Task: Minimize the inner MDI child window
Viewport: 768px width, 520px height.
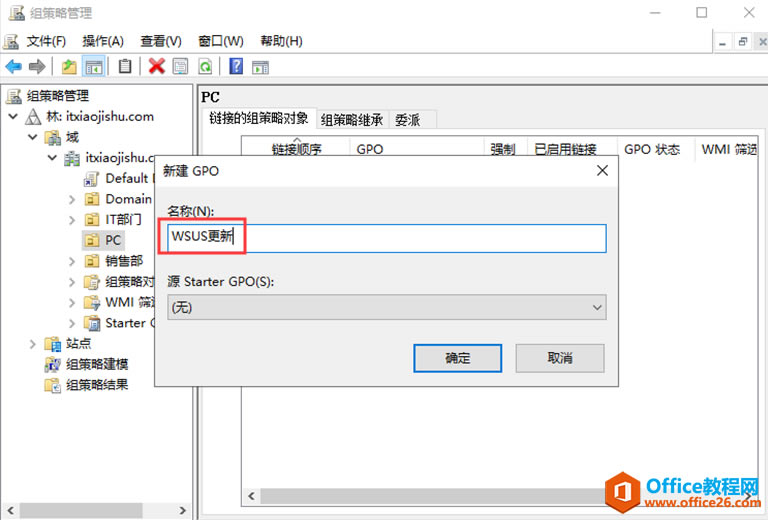Action: [x=722, y=42]
